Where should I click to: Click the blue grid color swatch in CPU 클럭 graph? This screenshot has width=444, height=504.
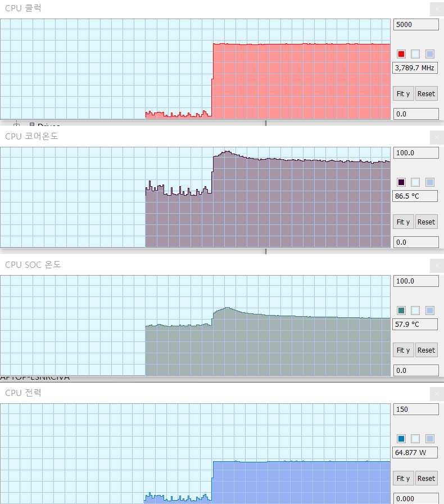[x=429, y=54]
